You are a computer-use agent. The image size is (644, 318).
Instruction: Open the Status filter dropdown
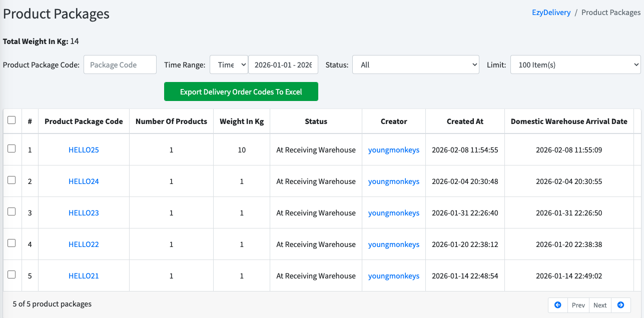tap(416, 64)
